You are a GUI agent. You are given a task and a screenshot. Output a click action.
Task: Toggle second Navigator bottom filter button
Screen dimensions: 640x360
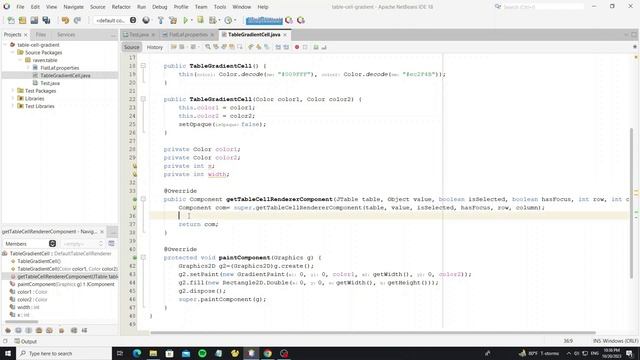18,330
